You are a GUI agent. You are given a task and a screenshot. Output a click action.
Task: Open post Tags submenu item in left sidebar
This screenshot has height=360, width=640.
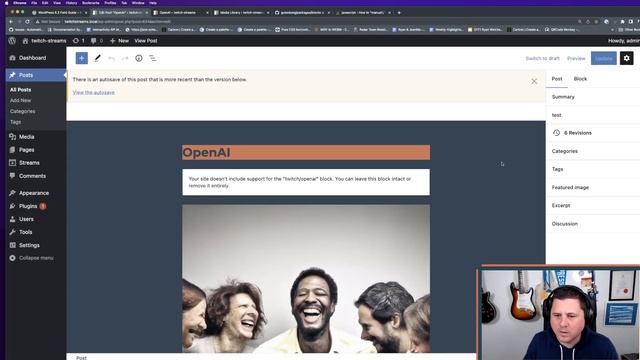(x=16, y=122)
